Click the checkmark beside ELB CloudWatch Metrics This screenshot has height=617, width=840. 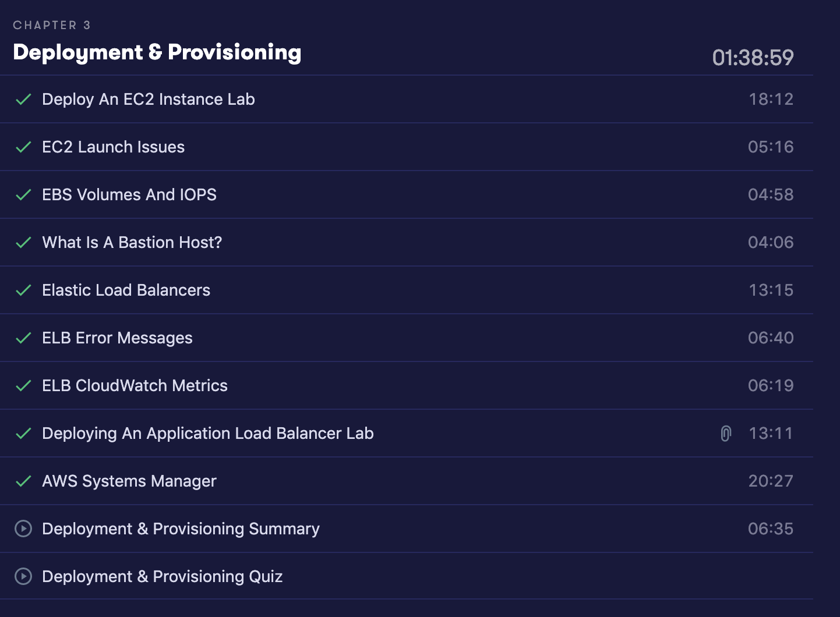[23, 386]
